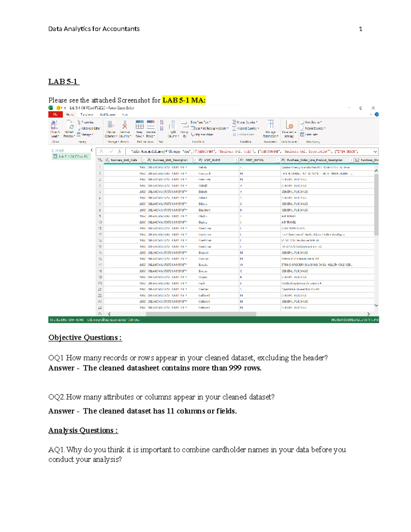The height and width of the screenshot is (532, 411).
Task: Open the Add Column tab
Action: coord(107,115)
